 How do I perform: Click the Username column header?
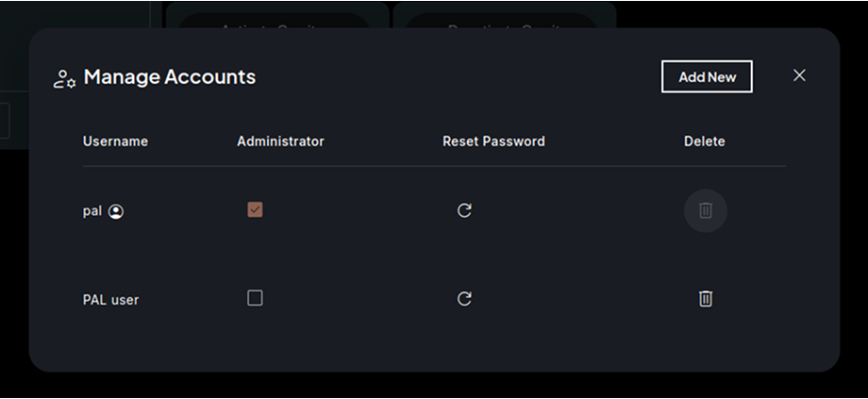[x=115, y=141]
